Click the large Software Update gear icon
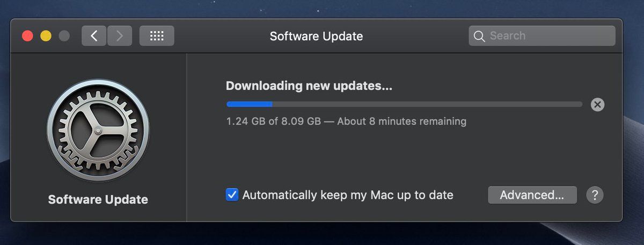 click(98, 131)
